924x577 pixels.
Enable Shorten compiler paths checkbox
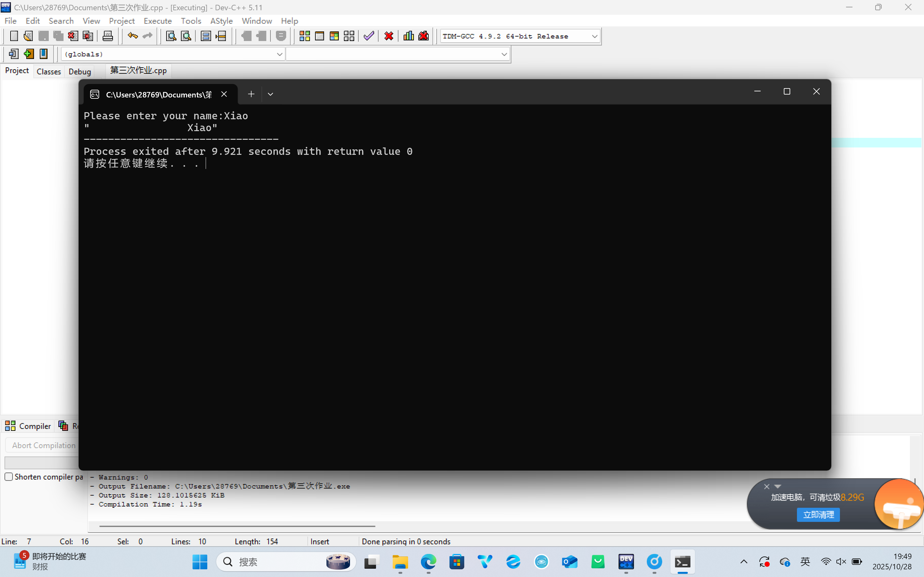click(x=9, y=477)
